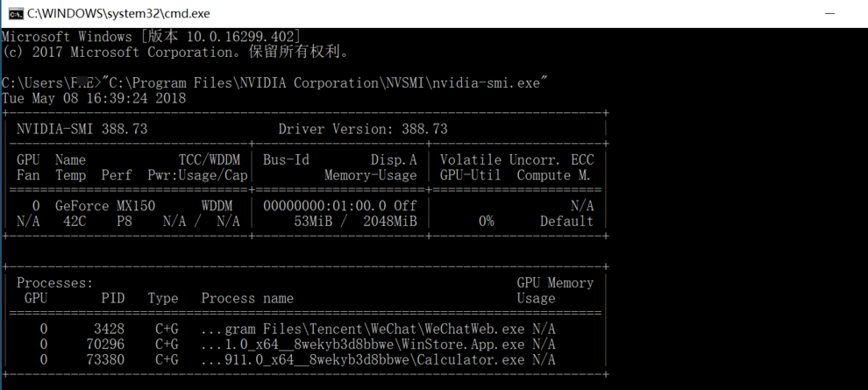The height and width of the screenshot is (390, 868).
Task: Click the NVIDIA-SMI 388.73 text
Action: click(82, 129)
